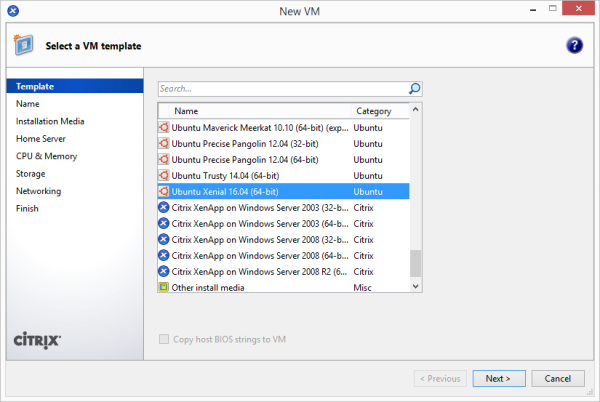Go to Installation Media step
Viewport: 600px width, 402px height.
click(x=50, y=121)
